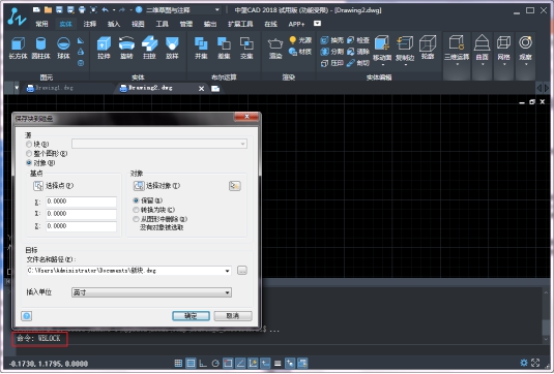This screenshot has width=554, height=374.
Task: Switch to the 视图 ribbon tab
Action: pos(138,24)
